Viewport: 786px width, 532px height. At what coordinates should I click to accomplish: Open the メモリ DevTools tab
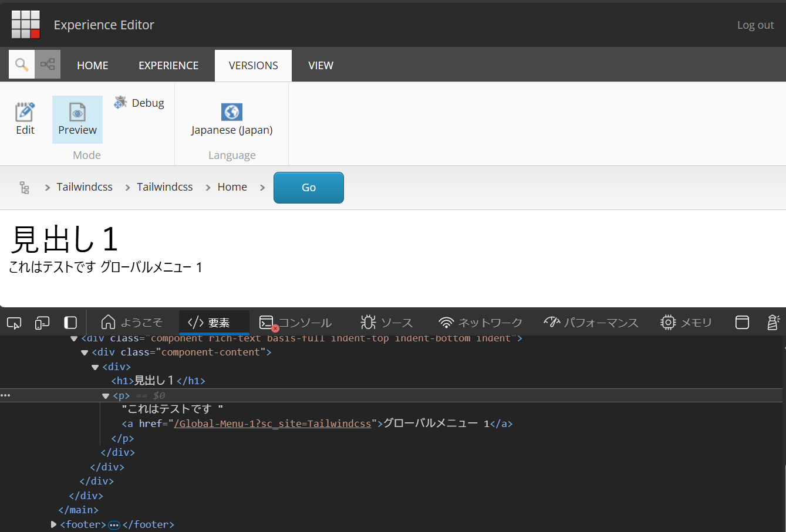[x=686, y=323]
